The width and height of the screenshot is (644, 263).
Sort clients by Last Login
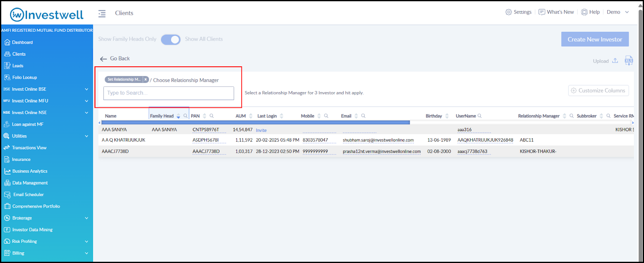[281, 116]
